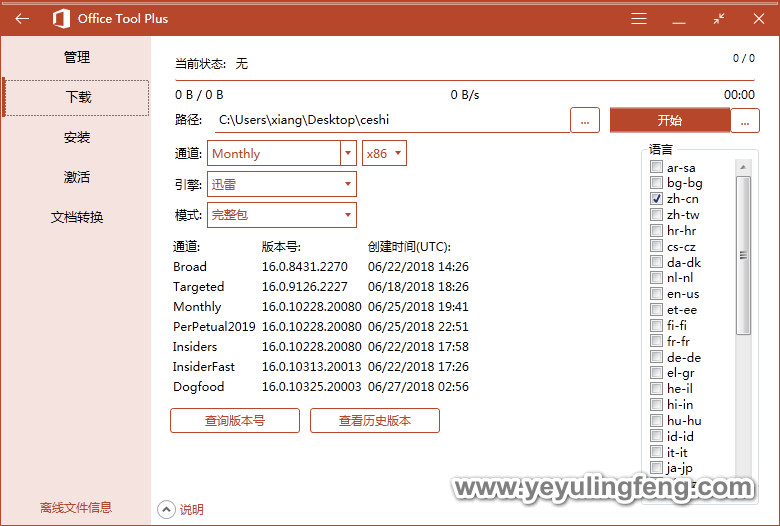This screenshot has height=526, width=780.
Task: Expand the 说明 chevron icon
Action: [166, 509]
